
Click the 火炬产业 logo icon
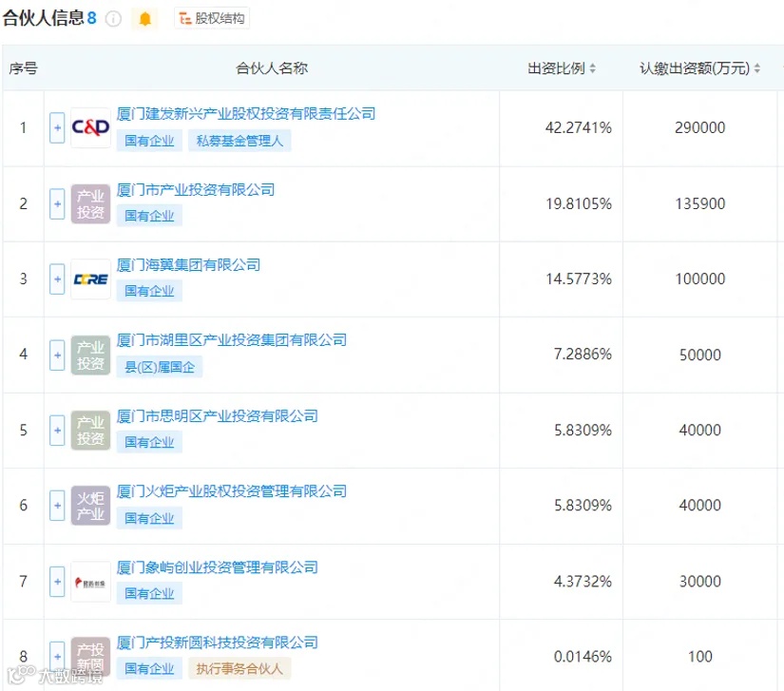coord(90,506)
